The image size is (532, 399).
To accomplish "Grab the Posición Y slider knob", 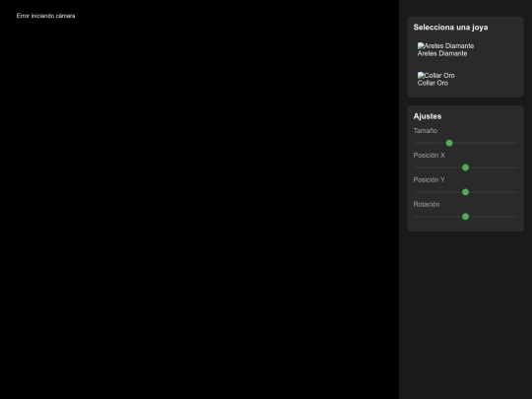I will coord(465,192).
